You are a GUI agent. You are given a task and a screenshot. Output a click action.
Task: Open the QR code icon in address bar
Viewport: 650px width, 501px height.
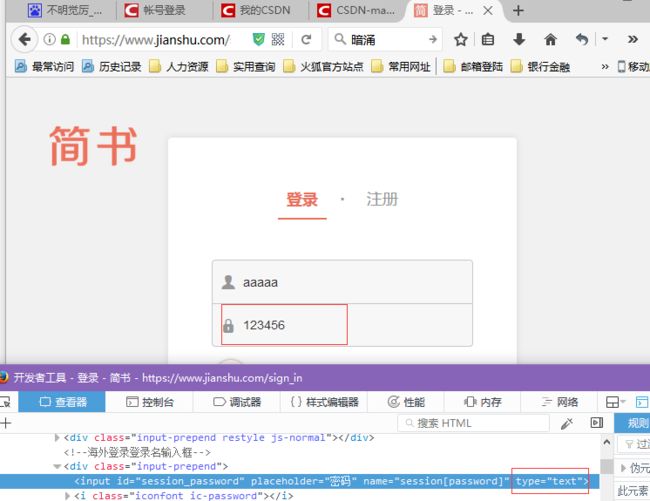point(278,39)
